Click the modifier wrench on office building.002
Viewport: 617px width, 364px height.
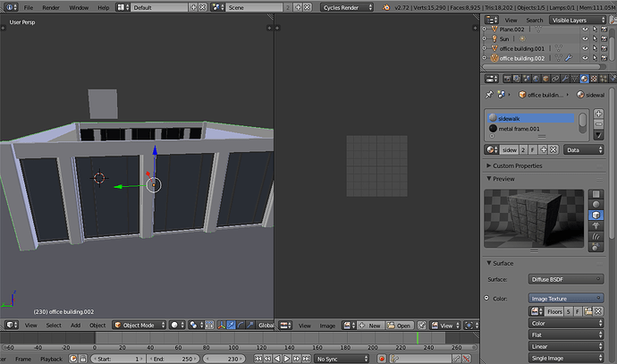pos(568,58)
